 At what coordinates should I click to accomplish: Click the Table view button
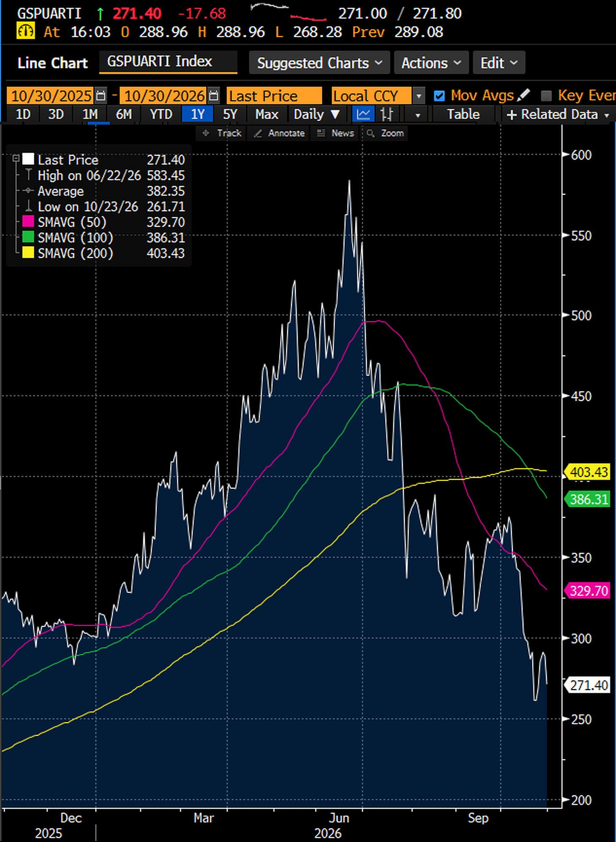tap(463, 114)
